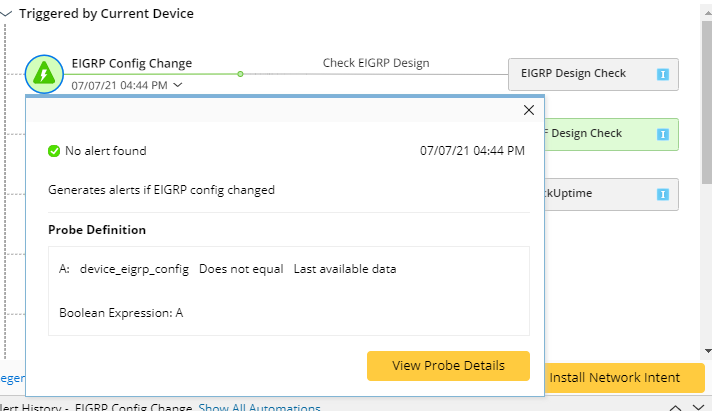The height and width of the screenshot is (411, 712).
Task: Click the Show All Automations link
Action: (259, 408)
